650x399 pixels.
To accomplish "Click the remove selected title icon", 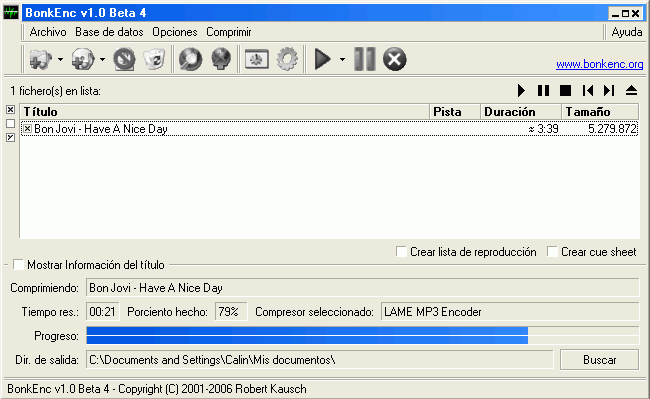I will tap(124, 59).
